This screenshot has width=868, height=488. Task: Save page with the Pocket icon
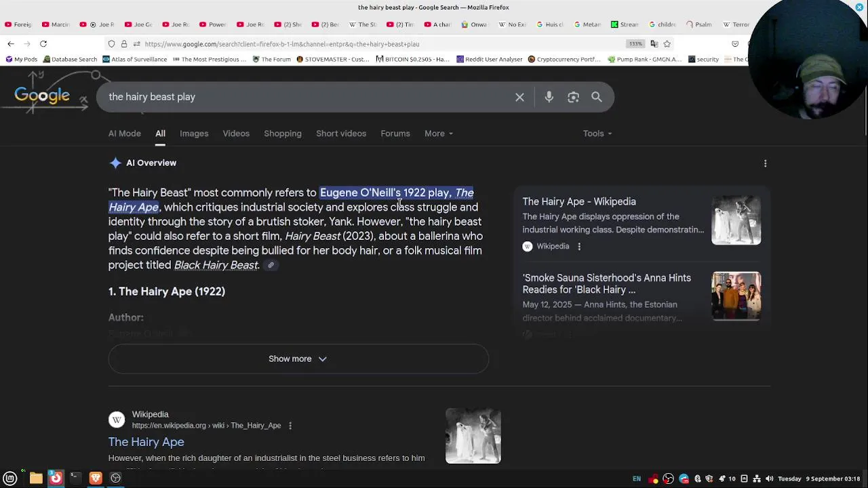[x=735, y=44]
